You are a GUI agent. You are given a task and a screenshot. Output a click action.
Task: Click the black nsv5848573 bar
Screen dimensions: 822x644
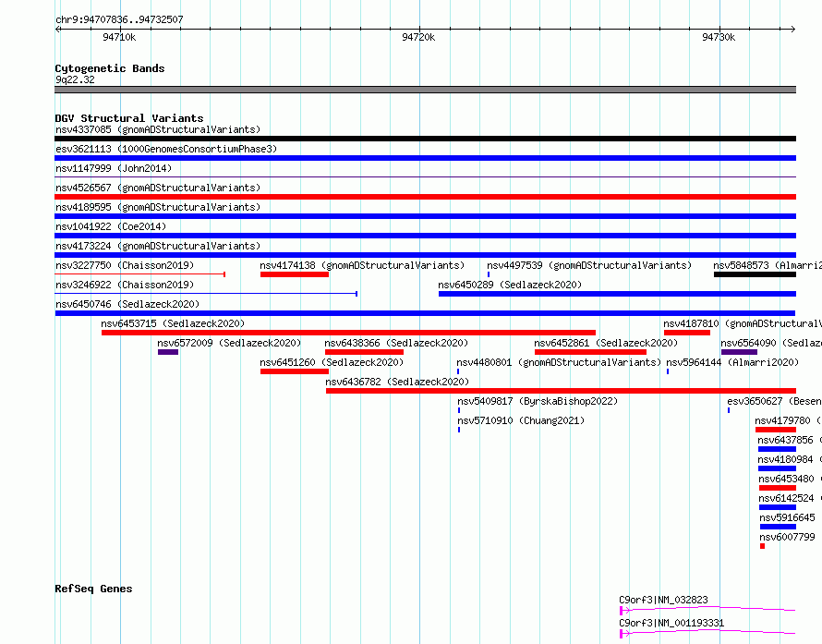(755, 274)
